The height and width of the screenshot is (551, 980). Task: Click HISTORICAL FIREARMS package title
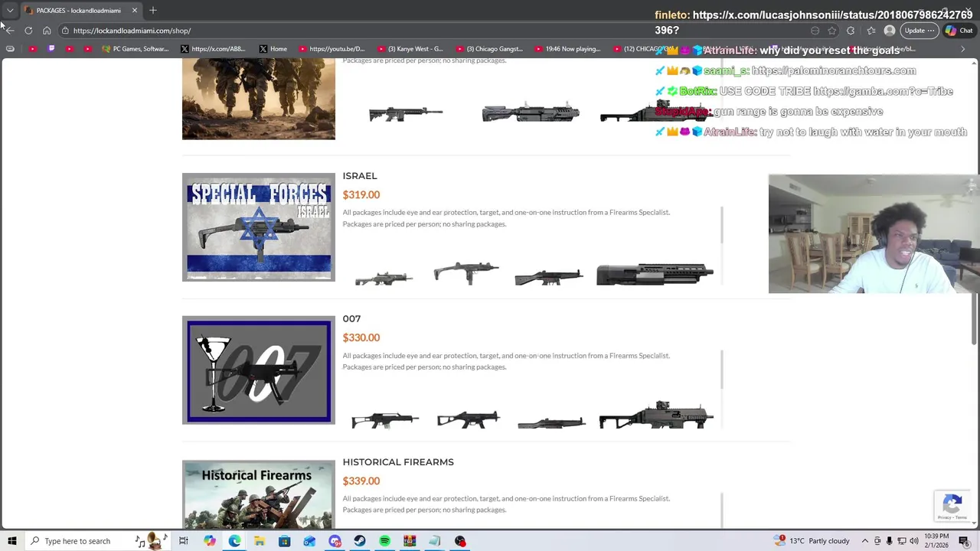tap(398, 462)
